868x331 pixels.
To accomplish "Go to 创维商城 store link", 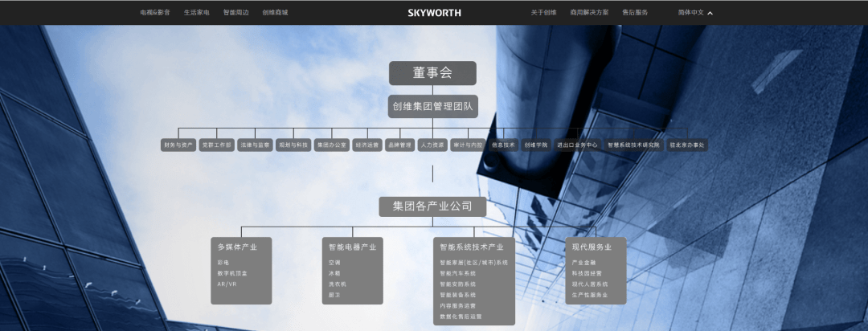I will 275,13.
